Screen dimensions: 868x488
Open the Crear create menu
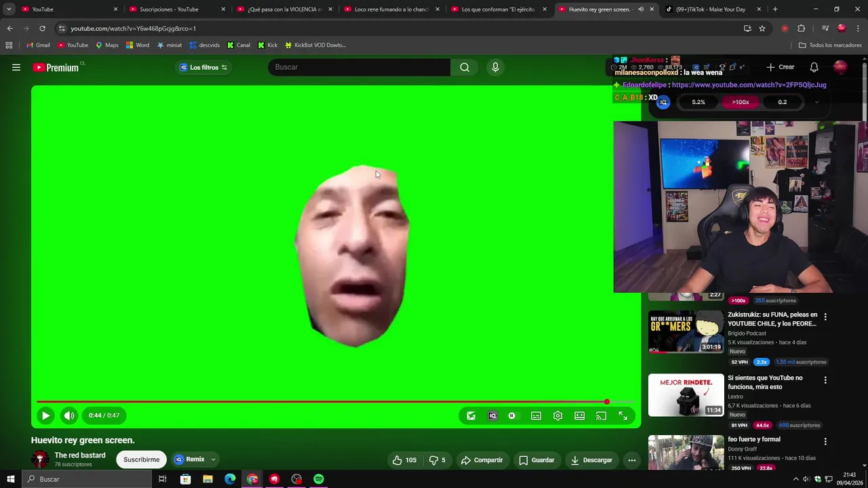780,67
